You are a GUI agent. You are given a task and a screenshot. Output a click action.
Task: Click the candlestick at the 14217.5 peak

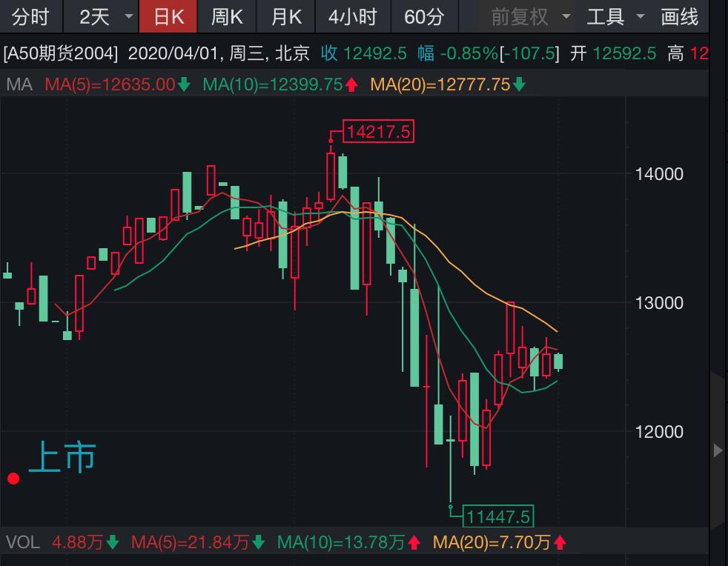pyautogui.click(x=331, y=175)
